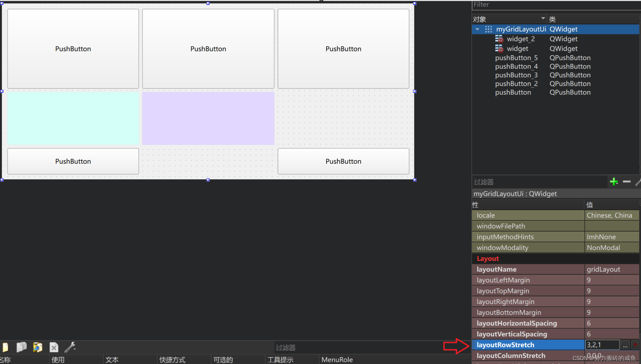Click the New action icon
This screenshot has width=641, height=364.
click(5, 347)
